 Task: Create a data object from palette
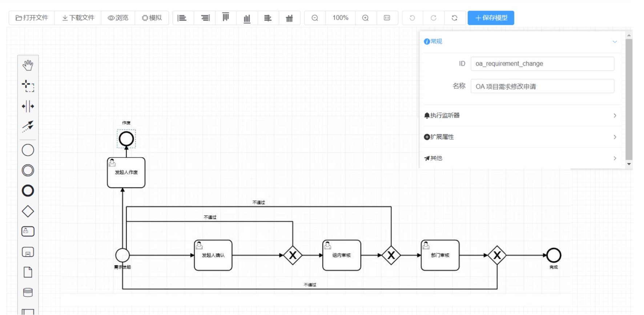[x=28, y=272]
